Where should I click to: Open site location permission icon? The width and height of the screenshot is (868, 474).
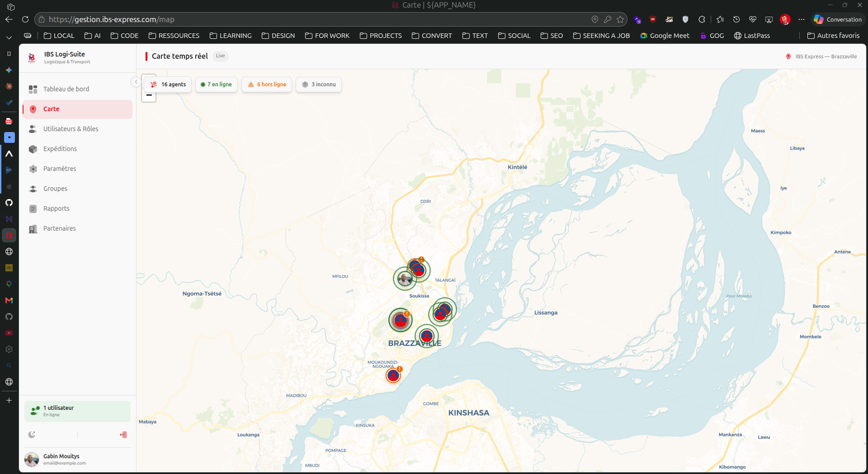click(x=595, y=20)
